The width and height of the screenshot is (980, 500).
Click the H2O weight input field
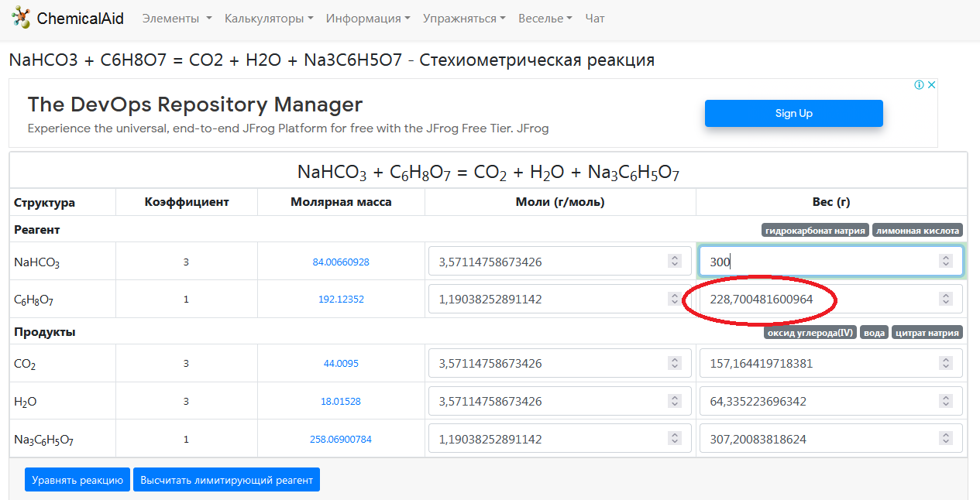(x=831, y=401)
